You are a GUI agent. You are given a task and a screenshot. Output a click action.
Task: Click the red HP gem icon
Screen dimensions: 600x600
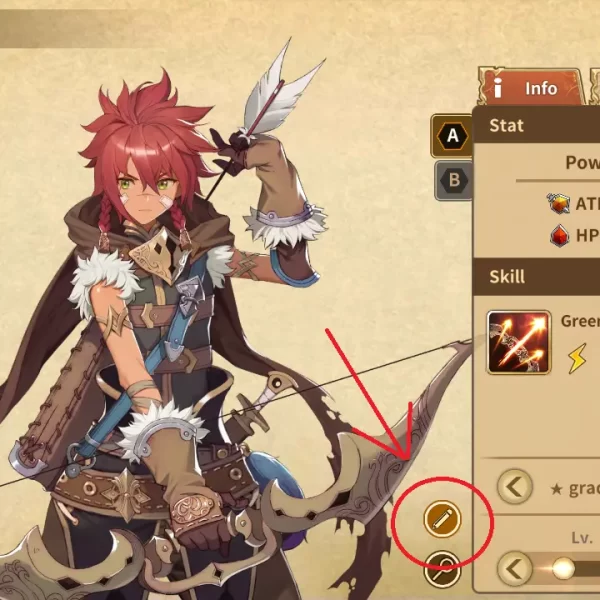pos(559,235)
